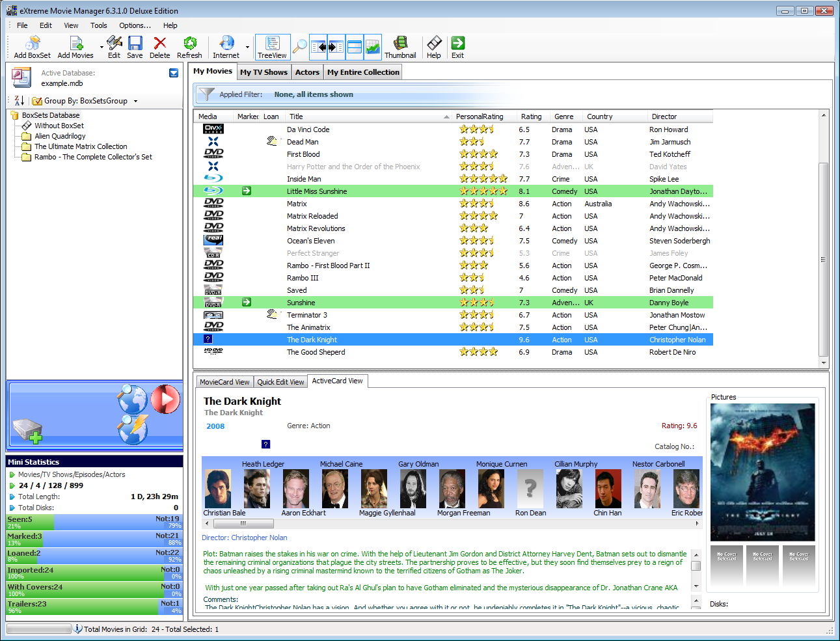Click the star rating of Matrix Reloaded
The image size is (840, 641).
click(478, 215)
